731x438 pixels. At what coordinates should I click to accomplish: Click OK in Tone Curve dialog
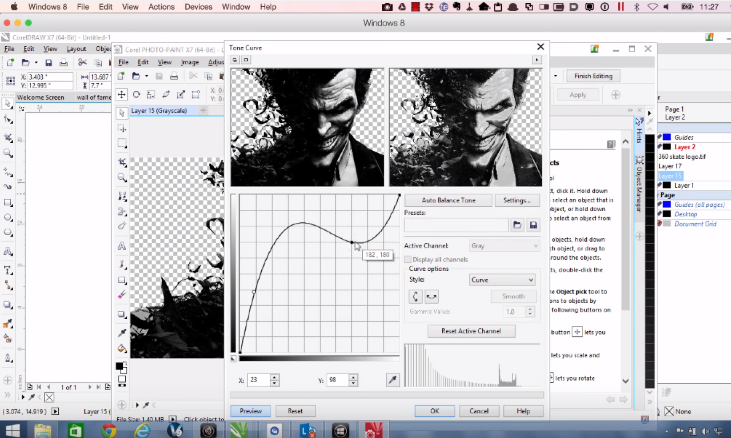tap(434, 411)
